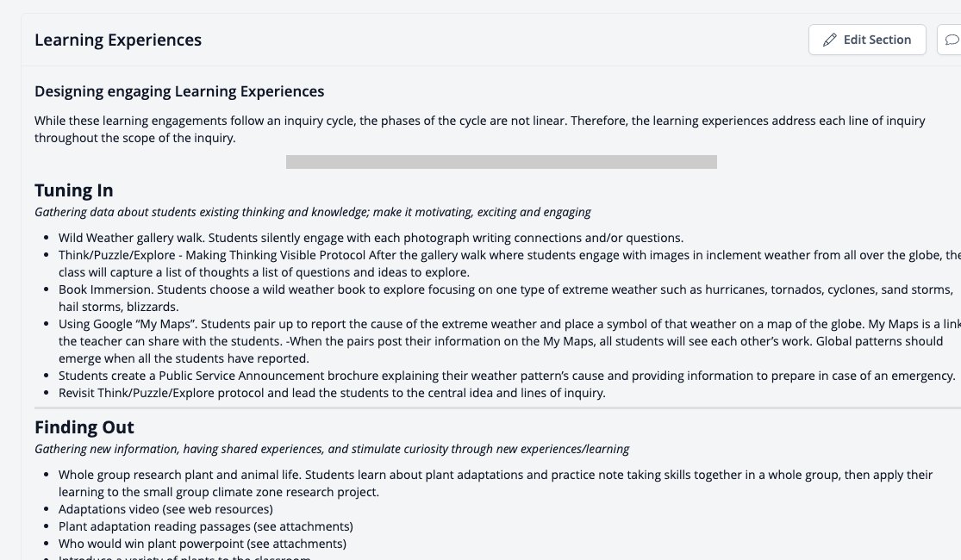
Task: Click the Finding Out heading
Action: [x=84, y=427]
